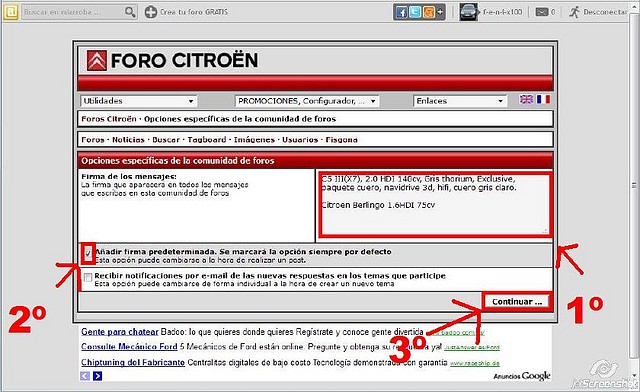The height and width of the screenshot is (392, 640).
Task: Click the Citroën chevron logo
Action: [x=97, y=60]
